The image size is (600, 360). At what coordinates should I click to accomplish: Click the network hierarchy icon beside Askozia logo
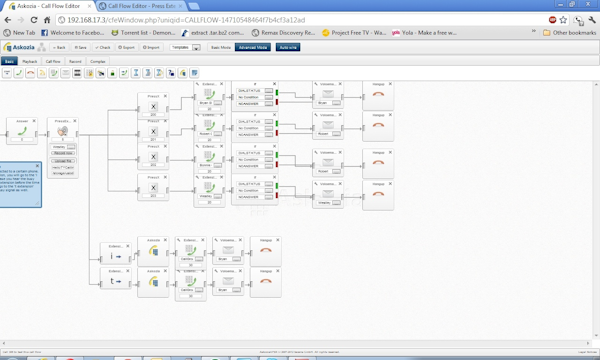(41, 47)
